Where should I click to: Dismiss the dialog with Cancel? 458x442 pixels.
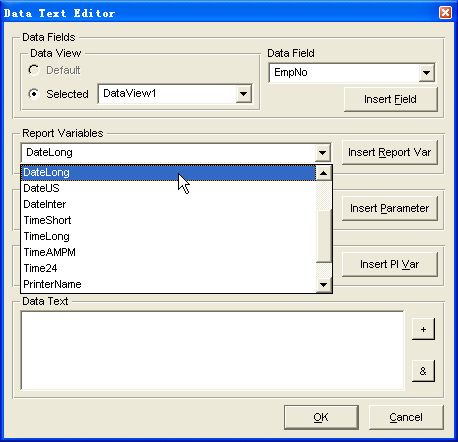406,417
